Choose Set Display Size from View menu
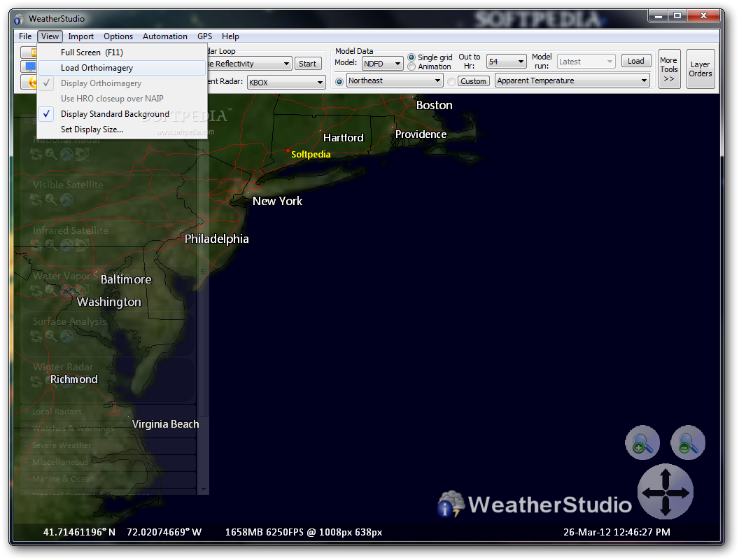 click(x=122, y=129)
